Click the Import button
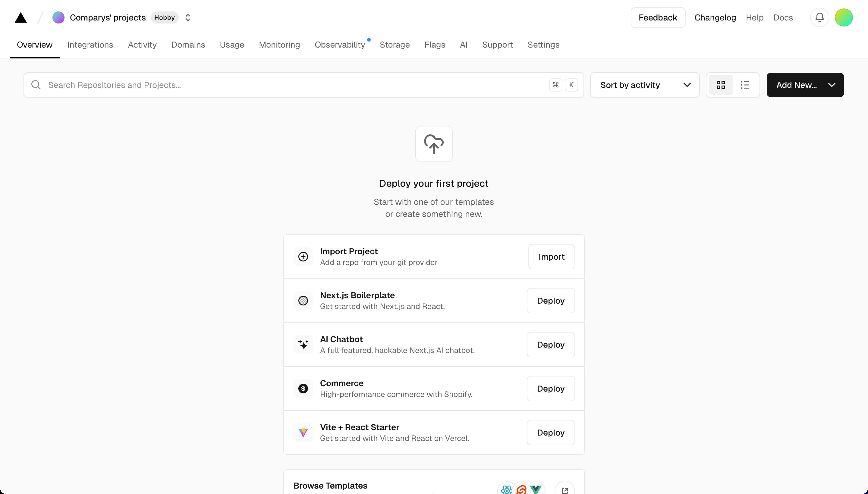This screenshot has width=868, height=494. tap(551, 257)
